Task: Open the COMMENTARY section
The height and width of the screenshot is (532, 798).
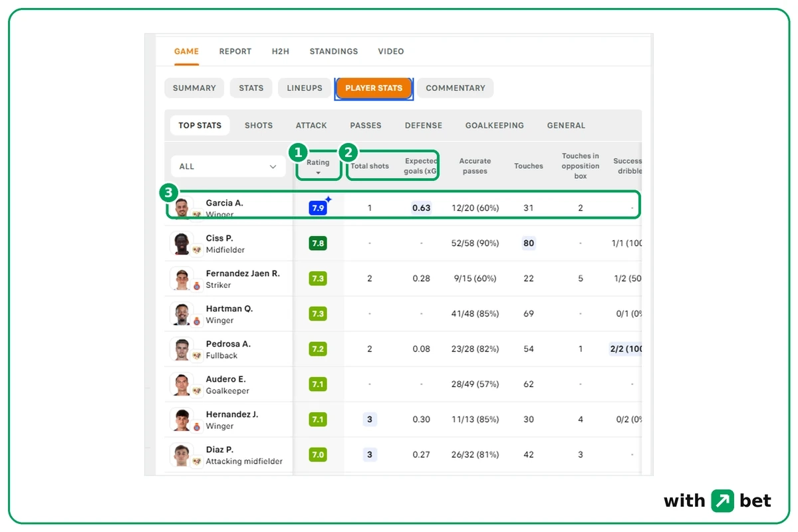Action: tap(456, 88)
